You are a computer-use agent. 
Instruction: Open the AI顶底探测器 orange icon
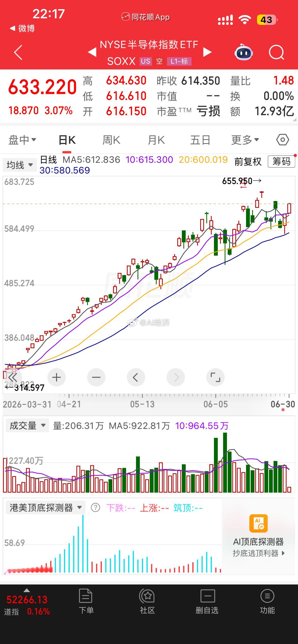(258, 523)
